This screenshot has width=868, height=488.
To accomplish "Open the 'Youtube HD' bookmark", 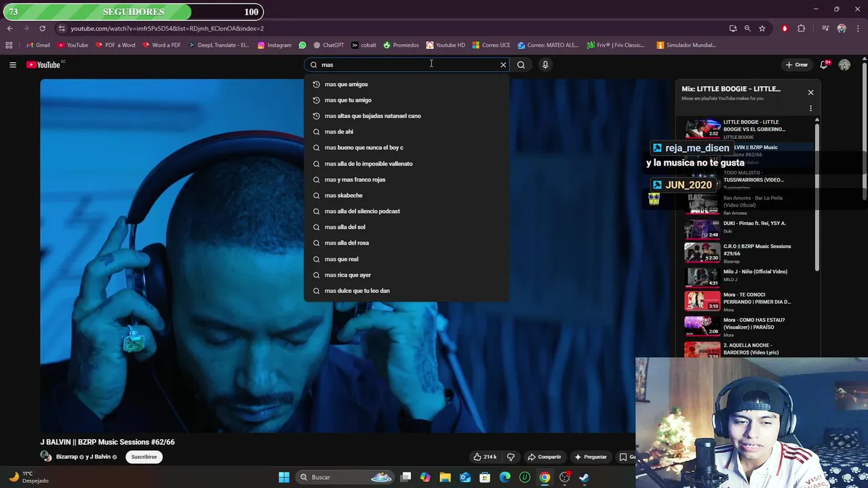I will (x=446, y=45).
